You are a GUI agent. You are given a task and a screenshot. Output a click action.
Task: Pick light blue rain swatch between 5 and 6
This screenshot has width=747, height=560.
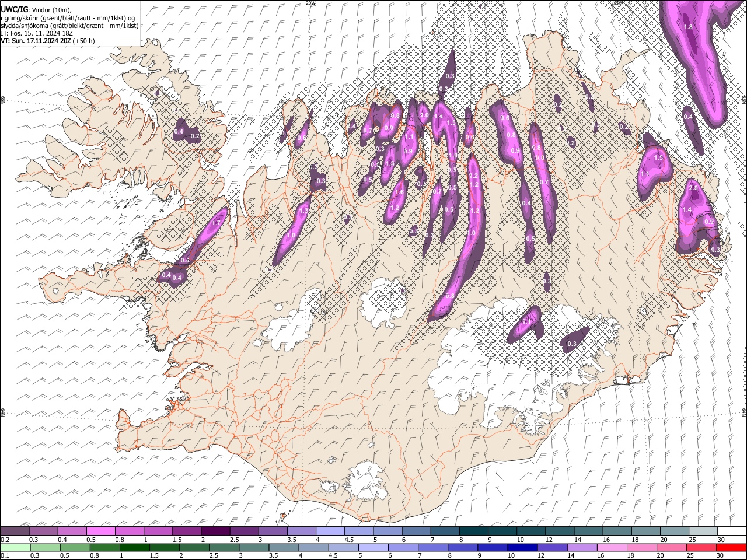pyautogui.click(x=373, y=547)
